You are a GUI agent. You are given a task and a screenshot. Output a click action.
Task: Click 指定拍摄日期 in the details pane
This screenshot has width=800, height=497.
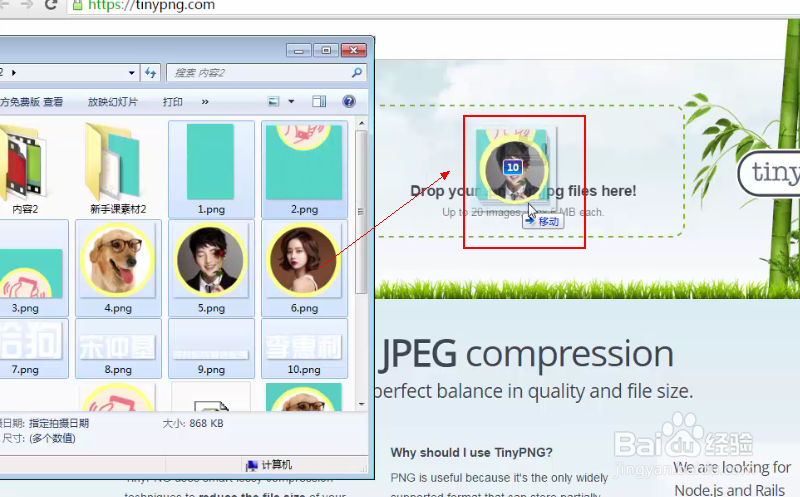point(59,423)
